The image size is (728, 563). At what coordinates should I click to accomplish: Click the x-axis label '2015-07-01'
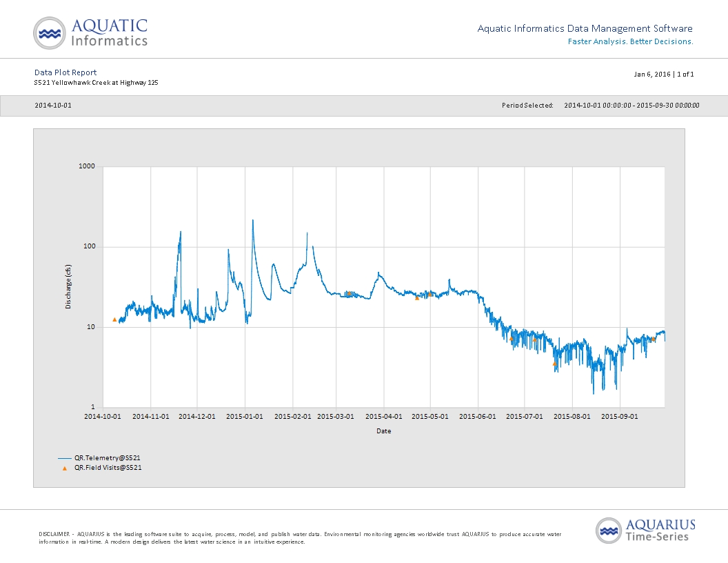coord(525,417)
